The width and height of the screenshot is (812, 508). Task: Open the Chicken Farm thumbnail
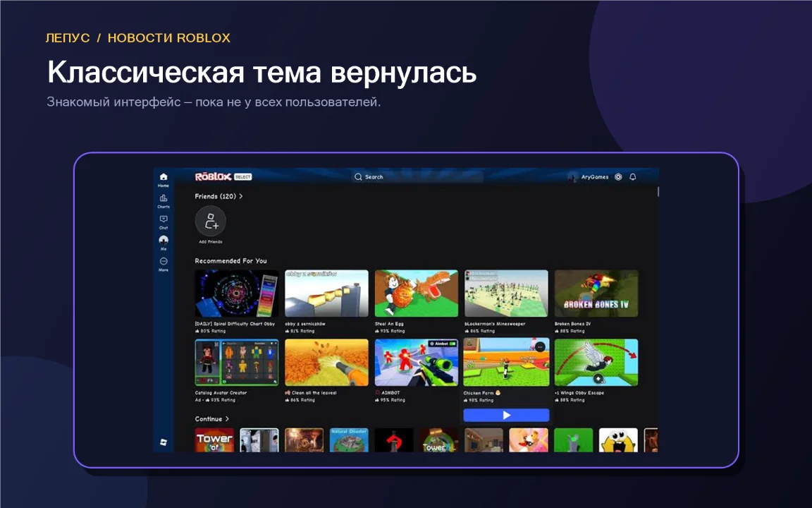point(507,363)
